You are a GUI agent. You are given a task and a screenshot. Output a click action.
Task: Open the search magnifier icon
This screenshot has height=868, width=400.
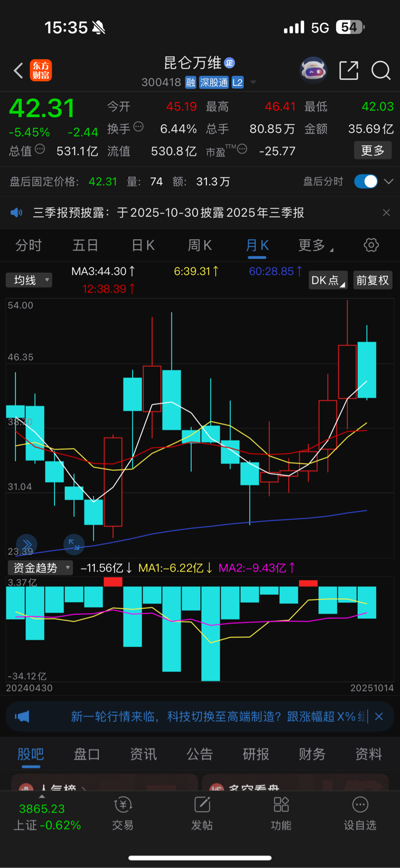tap(381, 70)
